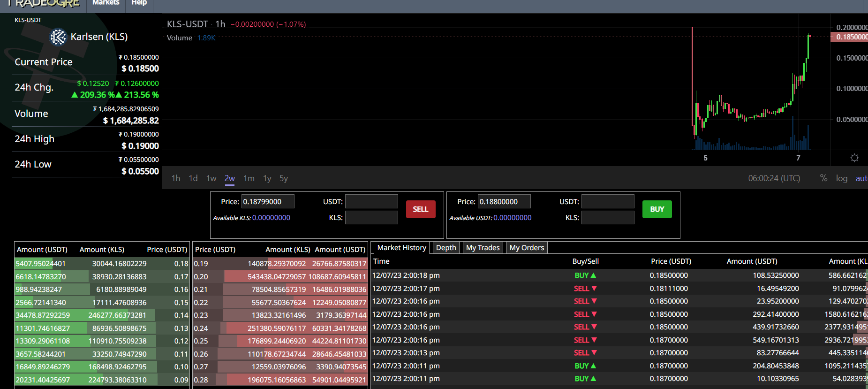Set chart range to 5y

point(284,178)
